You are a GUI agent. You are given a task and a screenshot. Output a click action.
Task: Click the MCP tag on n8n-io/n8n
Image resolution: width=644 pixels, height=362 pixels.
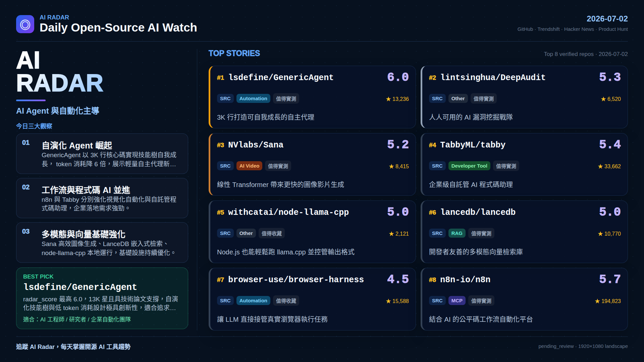pos(457,301)
